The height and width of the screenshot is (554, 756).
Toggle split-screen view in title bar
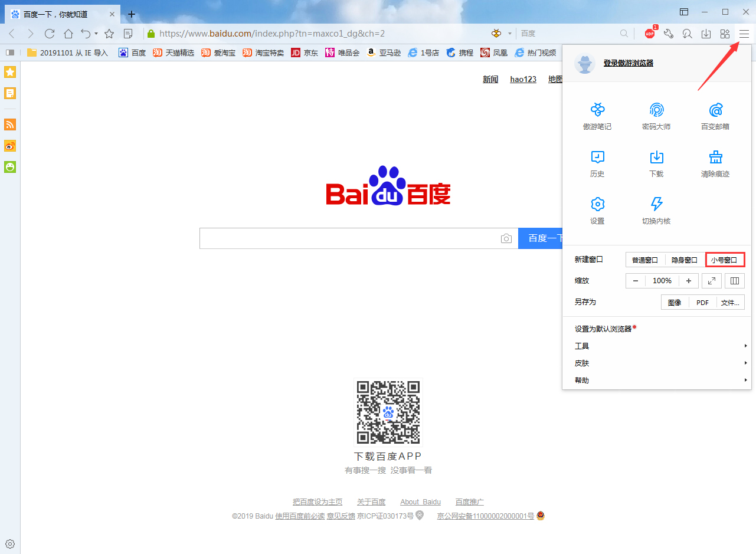684,12
